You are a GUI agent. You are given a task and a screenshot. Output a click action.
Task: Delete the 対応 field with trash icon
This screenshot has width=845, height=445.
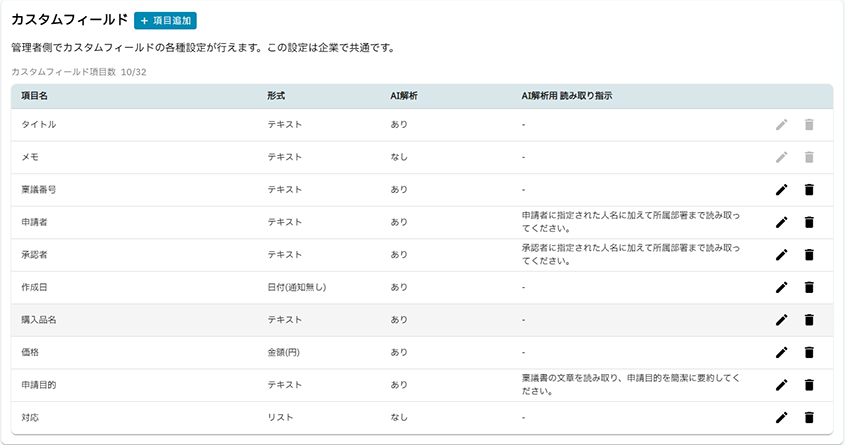click(809, 418)
